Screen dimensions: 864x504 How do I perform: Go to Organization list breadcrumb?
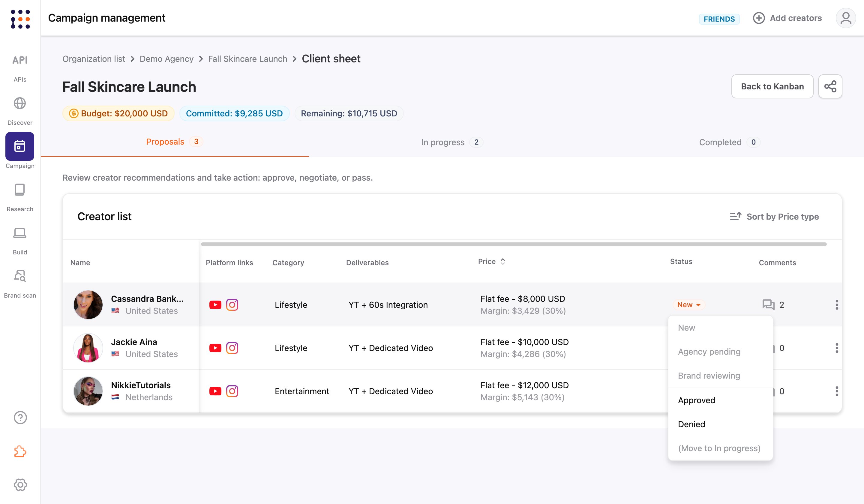(x=94, y=58)
